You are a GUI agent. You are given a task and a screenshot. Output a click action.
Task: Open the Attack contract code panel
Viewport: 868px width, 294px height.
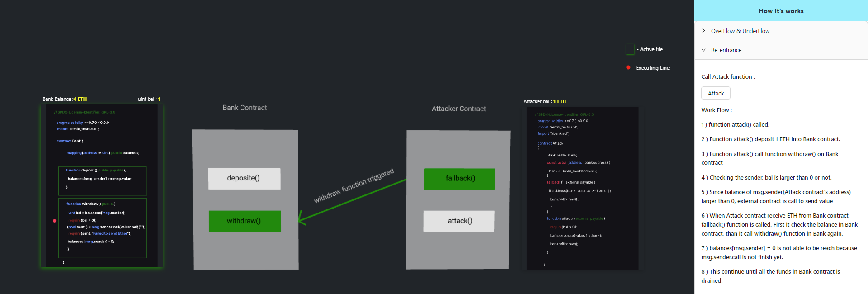582,188
